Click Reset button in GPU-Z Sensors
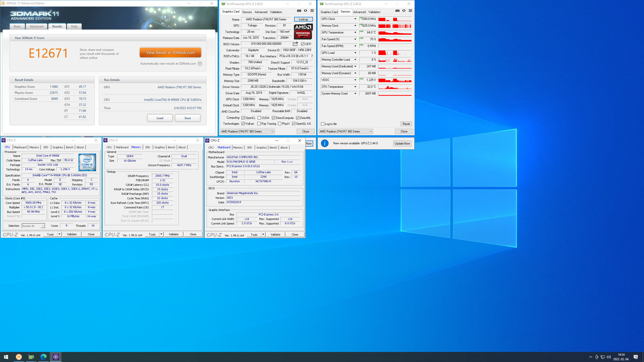The image size is (644, 362). [406, 124]
